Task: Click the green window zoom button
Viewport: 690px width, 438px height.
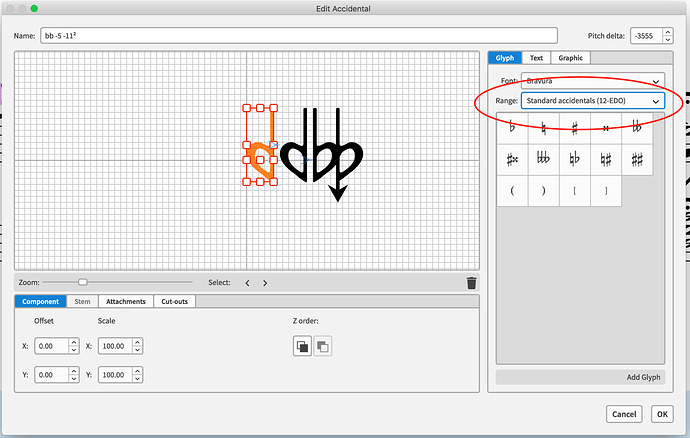Action: click(34, 8)
